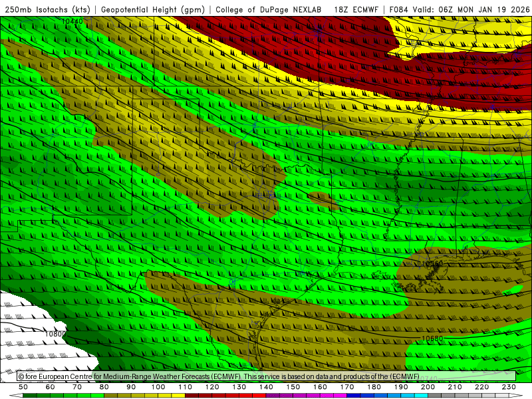Viewport: 532px width, 399px height.
Task: Click the 200 value on color scale
Action: coord(428,387)
